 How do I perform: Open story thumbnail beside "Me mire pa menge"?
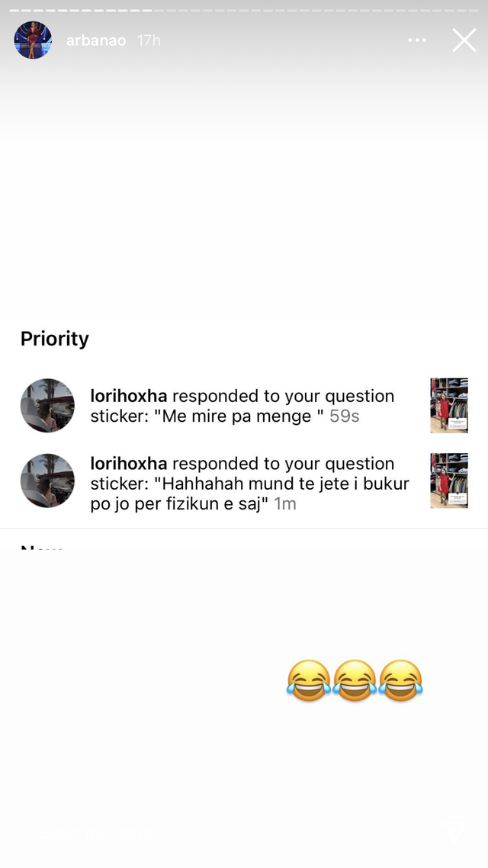coord(449,405)
